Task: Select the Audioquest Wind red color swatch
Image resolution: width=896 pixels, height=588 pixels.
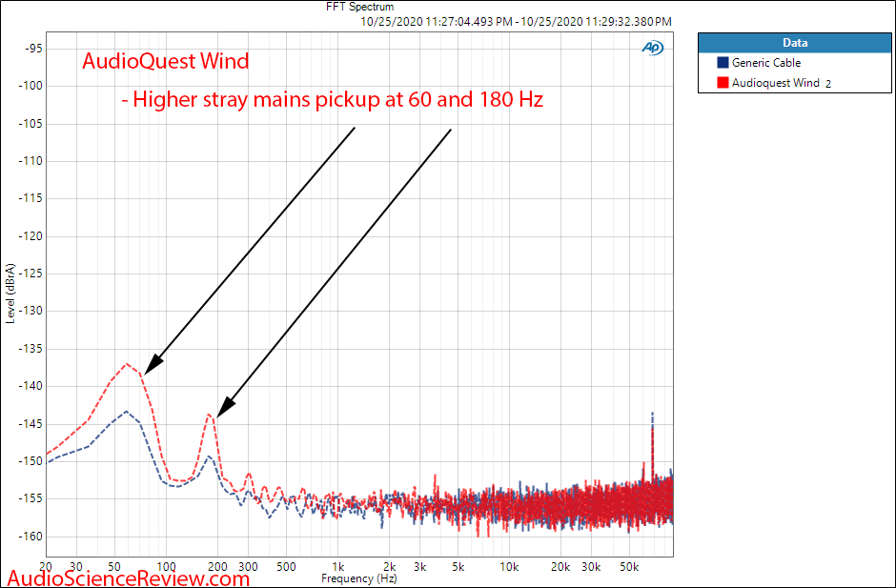Action: tap(723, 83)
